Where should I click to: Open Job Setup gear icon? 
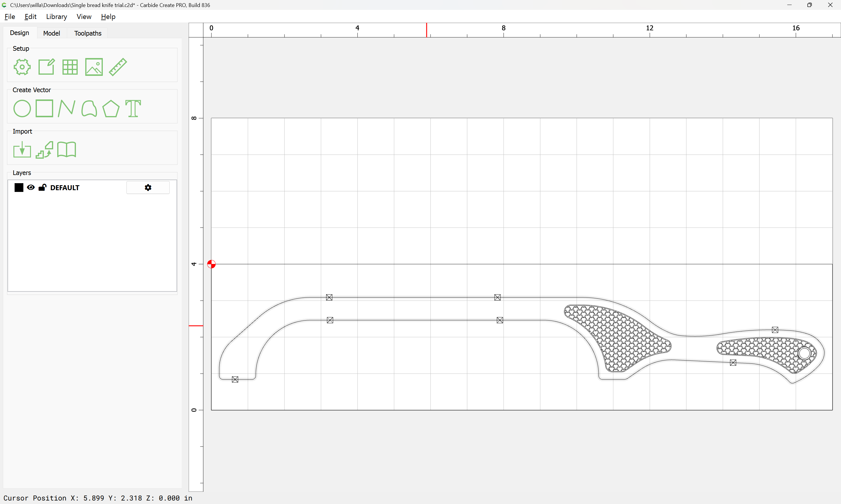[x=22, y=67]
